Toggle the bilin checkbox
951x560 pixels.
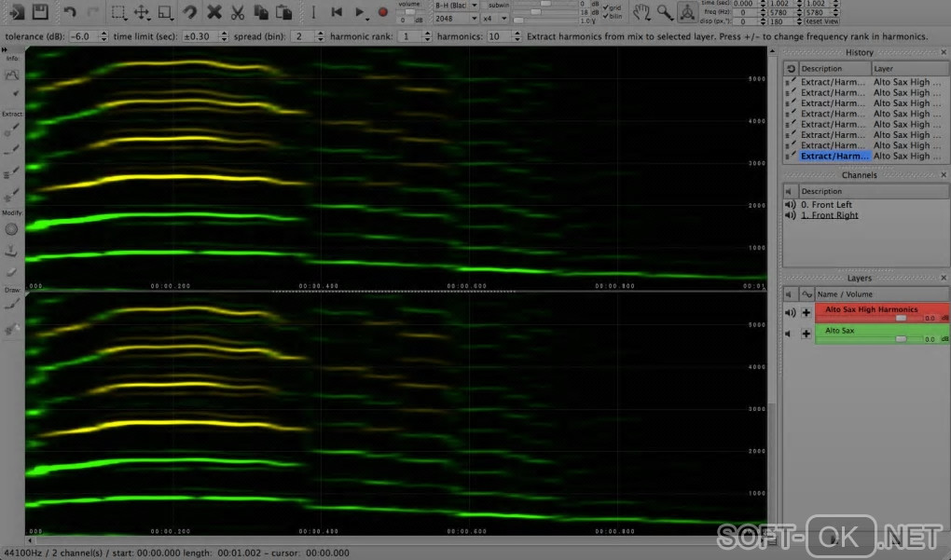pyautogui.click(x=606, y=16)
